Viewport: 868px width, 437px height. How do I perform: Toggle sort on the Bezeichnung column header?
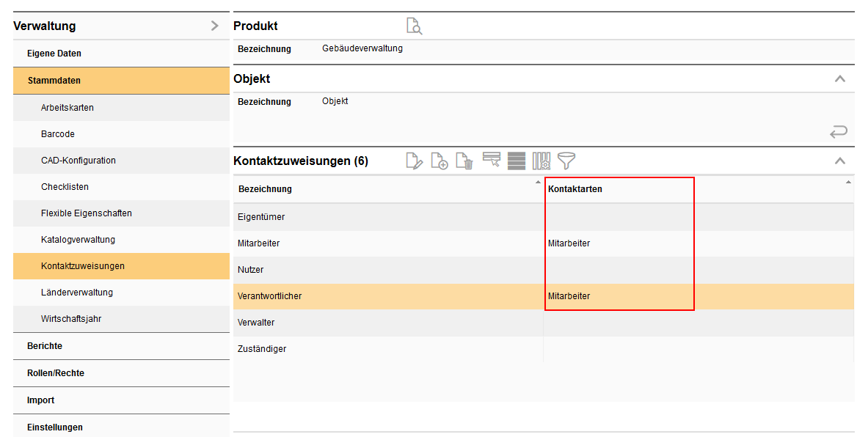(x=264, y=189)
